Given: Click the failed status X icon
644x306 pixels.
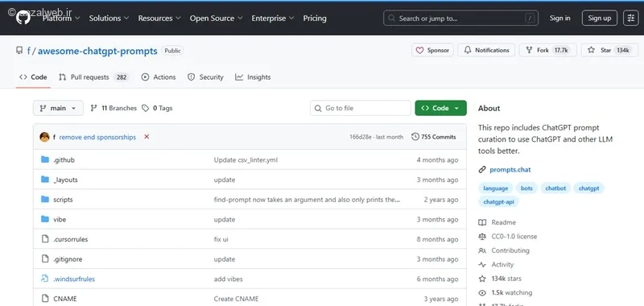Looking at the screenshot, I should tap(147, 137).
